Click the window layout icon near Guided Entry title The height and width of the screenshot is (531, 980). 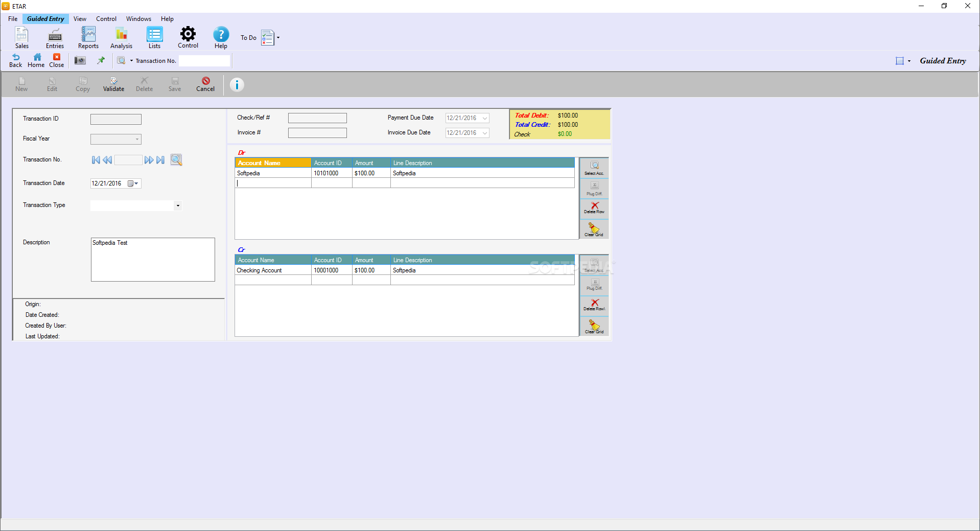point(900,61)
